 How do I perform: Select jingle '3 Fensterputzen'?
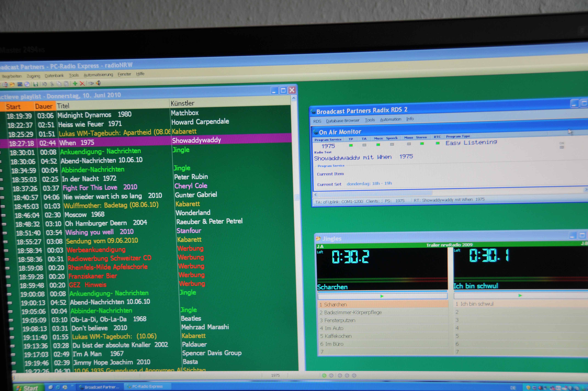point(383,320)
